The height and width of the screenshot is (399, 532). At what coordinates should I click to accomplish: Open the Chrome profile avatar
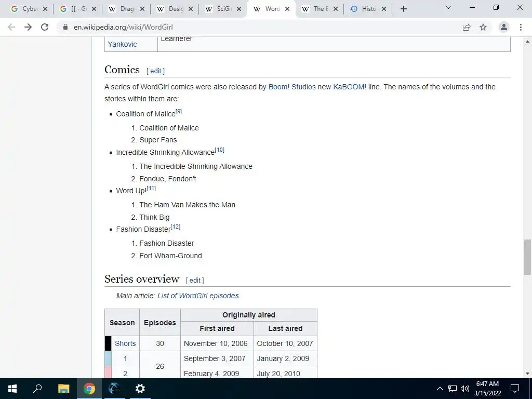[504, 27]
